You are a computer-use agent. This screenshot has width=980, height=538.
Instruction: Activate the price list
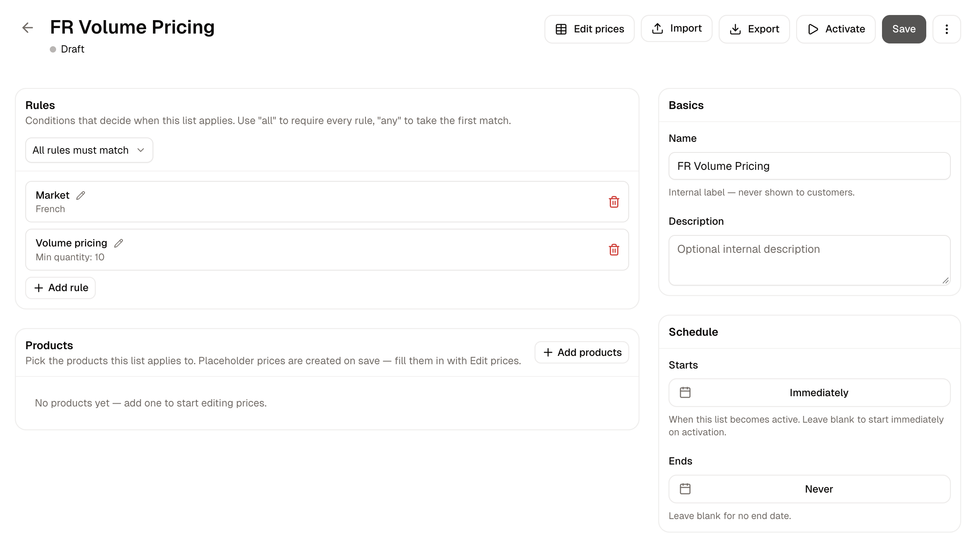[836, 29]
